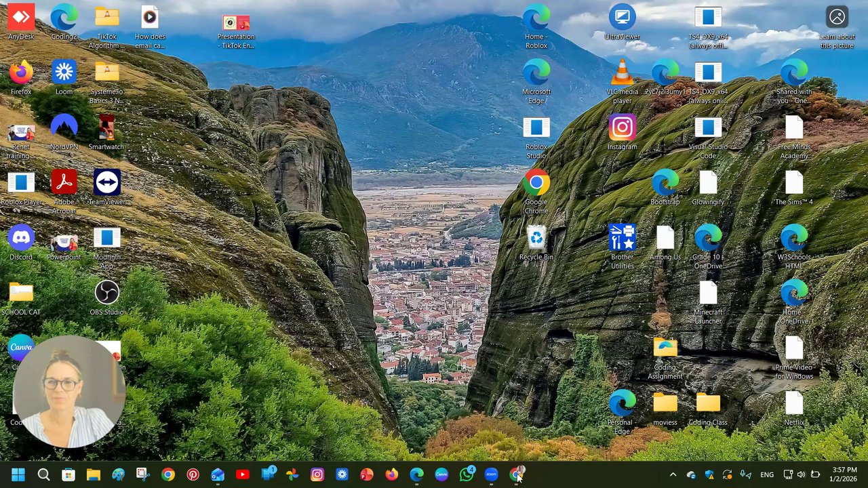Select TS4_DX9_x64 (always online) desktop shortcut
This screenshot has height=488, width=868.
click(x=708, y=82)
